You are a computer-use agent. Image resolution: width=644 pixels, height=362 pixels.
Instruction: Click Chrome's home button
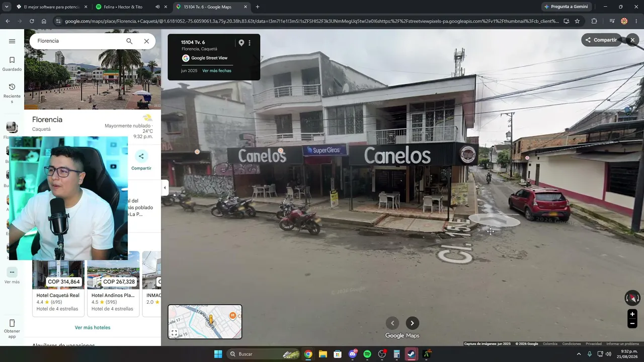[44, 21]
